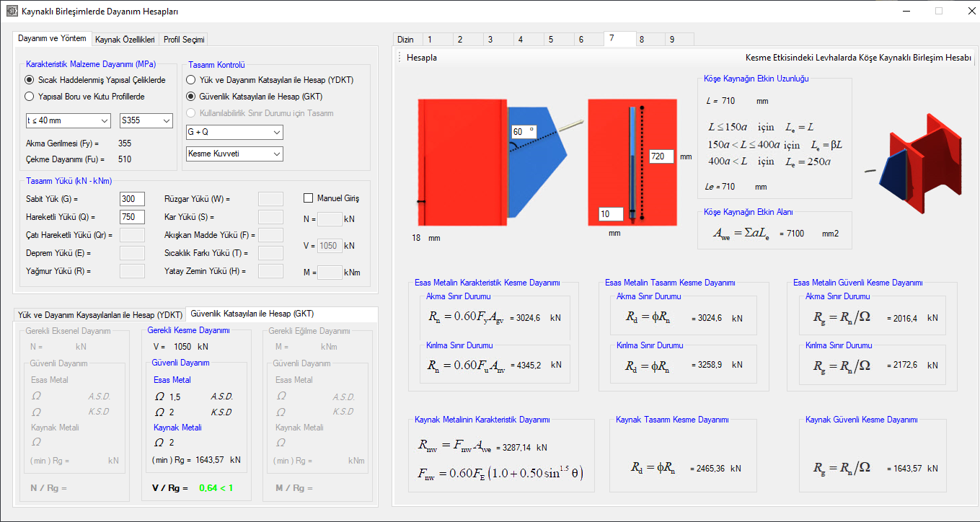Click the 2172,6 kN safe rupture value
The width and height of the screenshot is (980, 522).
tap(912, 366)
